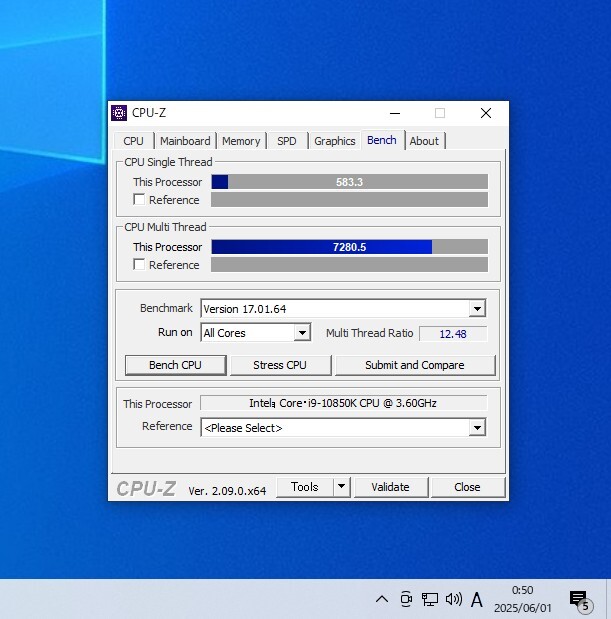Viewport: 611px width, 619px height.
Task: Open the About tab
Action: tap(424, 141)
